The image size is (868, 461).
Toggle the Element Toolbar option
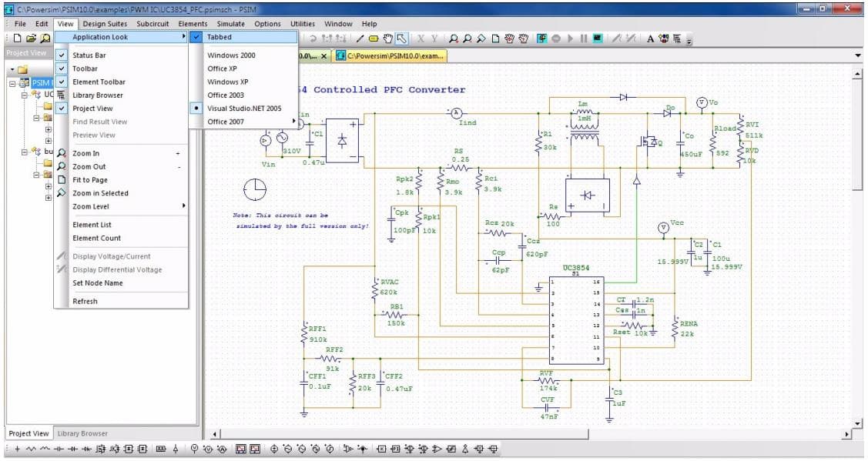click(x=121, y=82)
